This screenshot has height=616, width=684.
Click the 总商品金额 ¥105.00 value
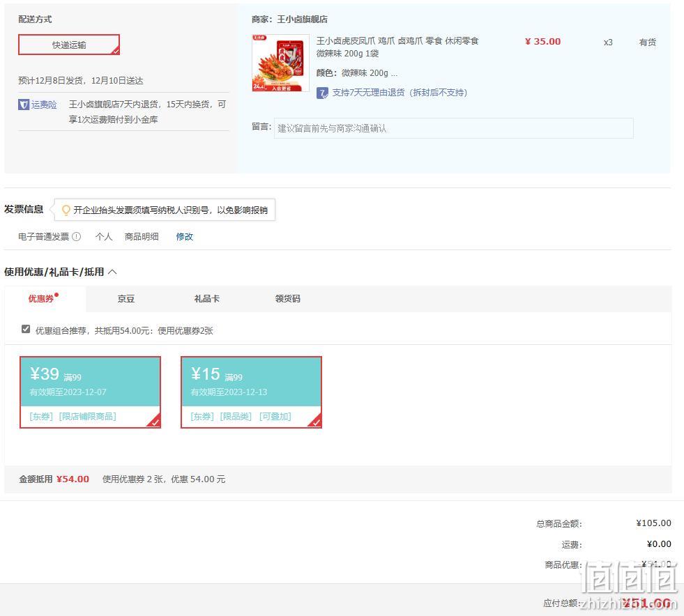point(653,523)
